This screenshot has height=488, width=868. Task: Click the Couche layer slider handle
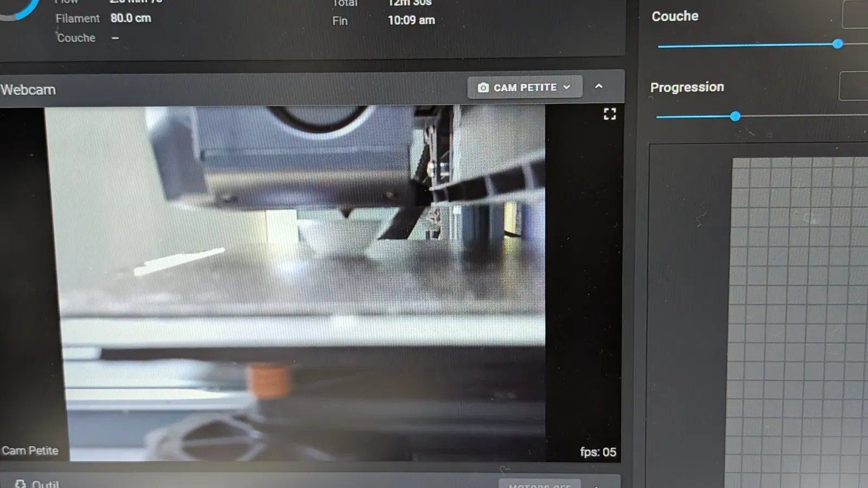(838, 44)
